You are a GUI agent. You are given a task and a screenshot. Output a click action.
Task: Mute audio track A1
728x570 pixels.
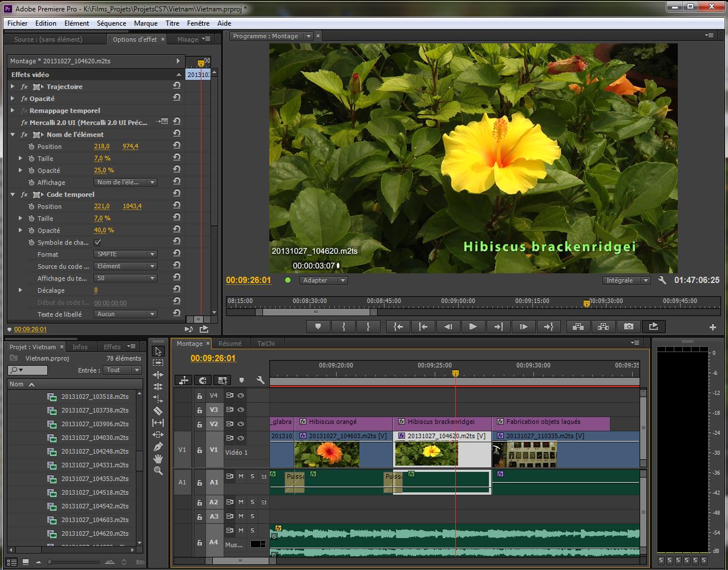[241, 476]
